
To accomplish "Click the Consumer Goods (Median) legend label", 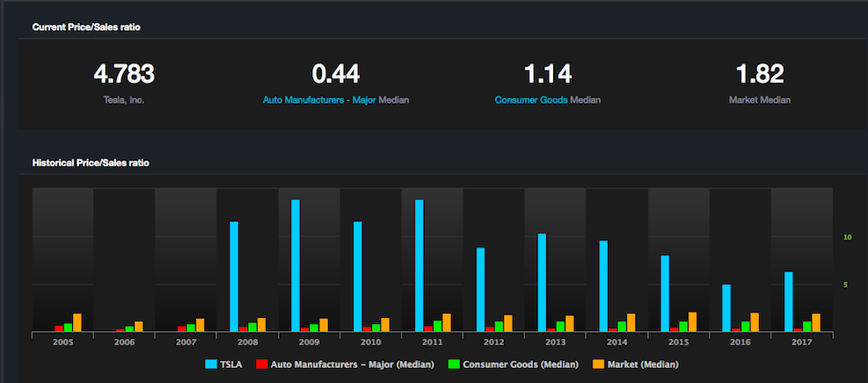I will coord(521,365).
